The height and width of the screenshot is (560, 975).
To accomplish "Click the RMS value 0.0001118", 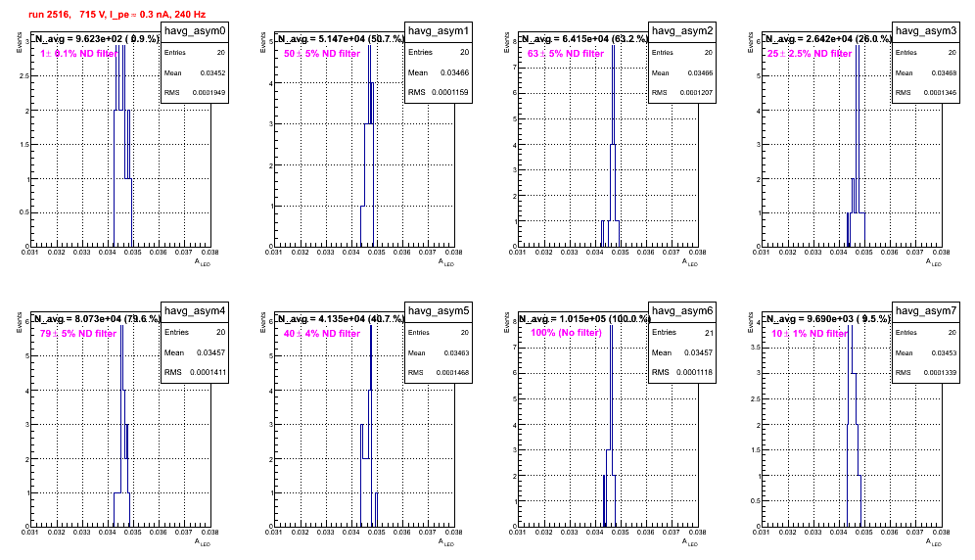I will pos(695,373).
